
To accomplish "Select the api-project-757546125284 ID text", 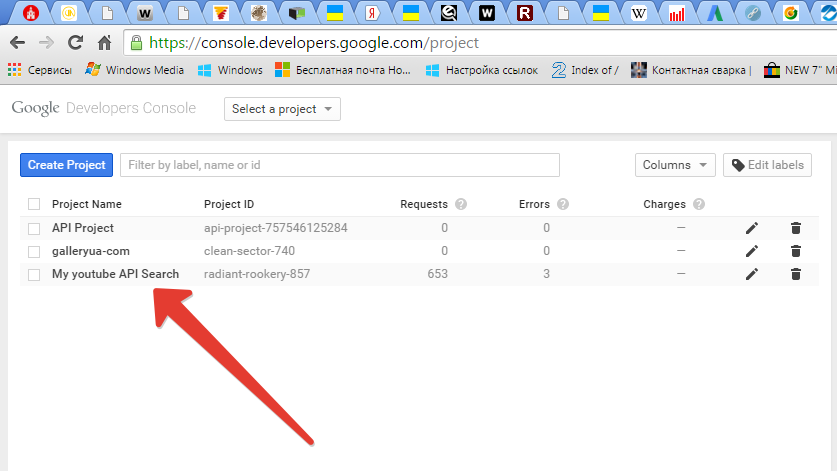I will [275, 228].
